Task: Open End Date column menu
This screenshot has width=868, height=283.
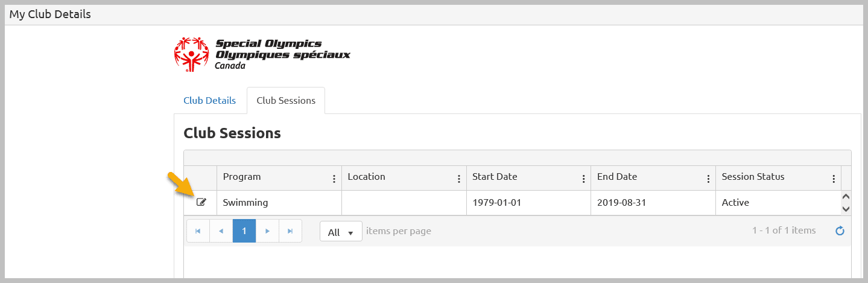Action: tap(708, 179)
